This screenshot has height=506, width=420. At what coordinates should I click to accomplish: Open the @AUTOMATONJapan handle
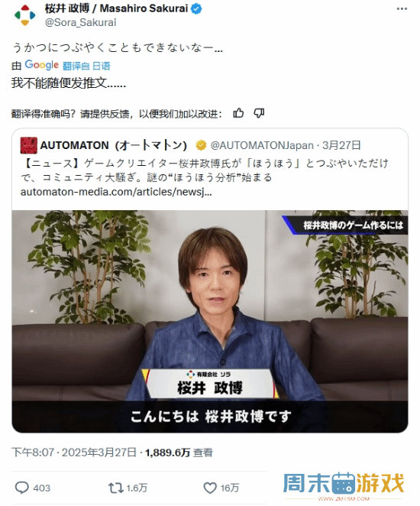[262, 145]
